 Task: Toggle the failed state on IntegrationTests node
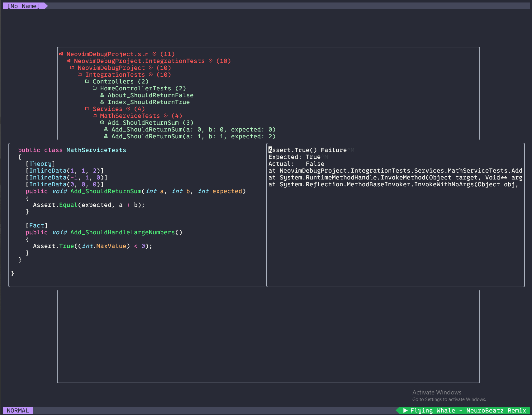tap(150, 74)
